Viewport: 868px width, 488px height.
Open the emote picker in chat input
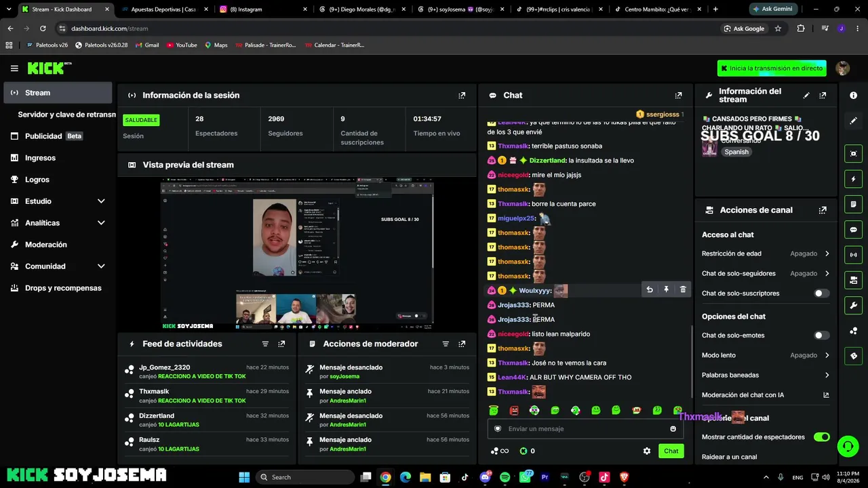[x=673, y=429]
